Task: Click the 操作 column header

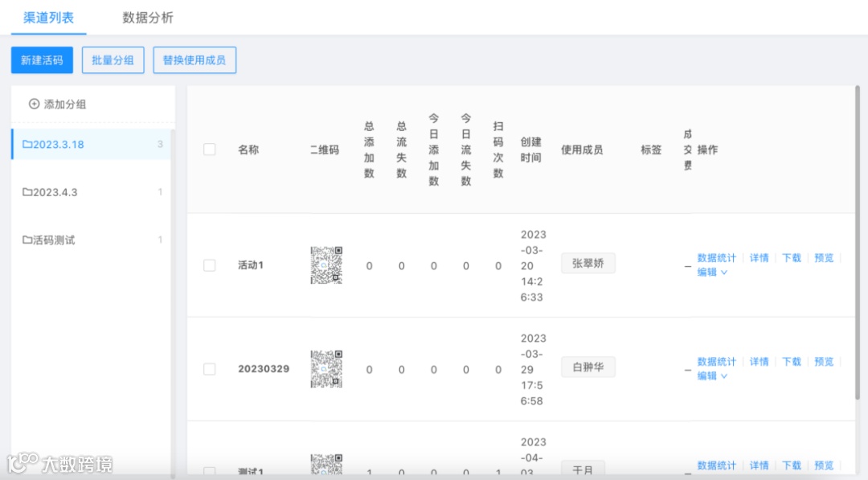Action: coord(707,150)
